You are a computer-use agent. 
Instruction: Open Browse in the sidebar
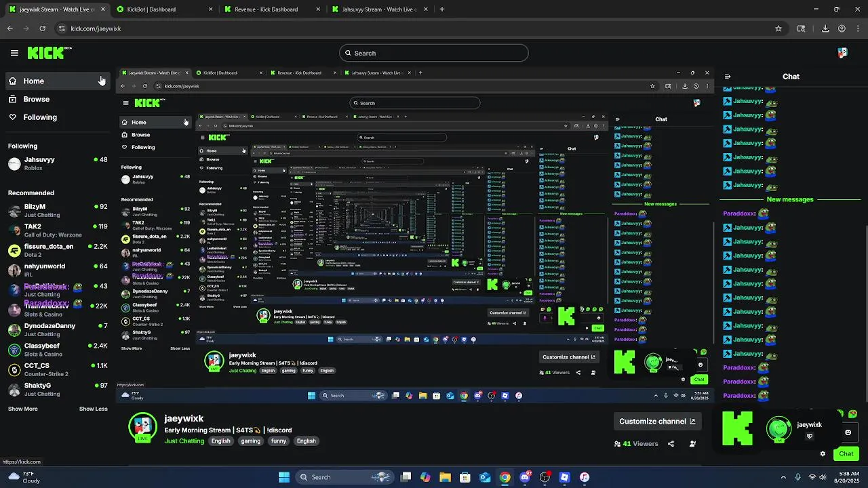(x=57, y=99)
